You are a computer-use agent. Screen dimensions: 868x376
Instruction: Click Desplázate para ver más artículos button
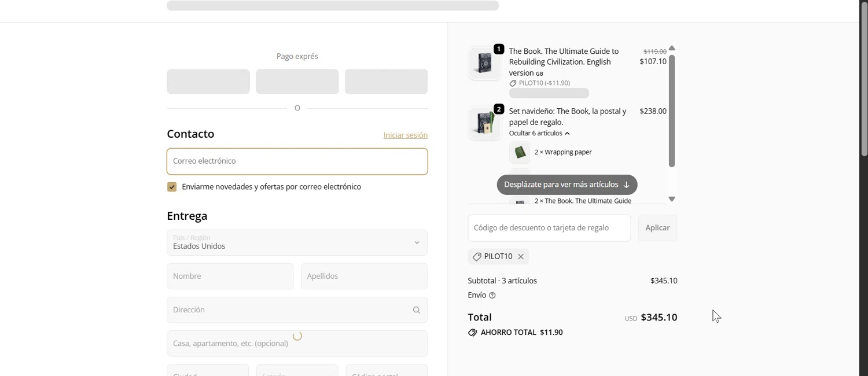tap(567, 185)
